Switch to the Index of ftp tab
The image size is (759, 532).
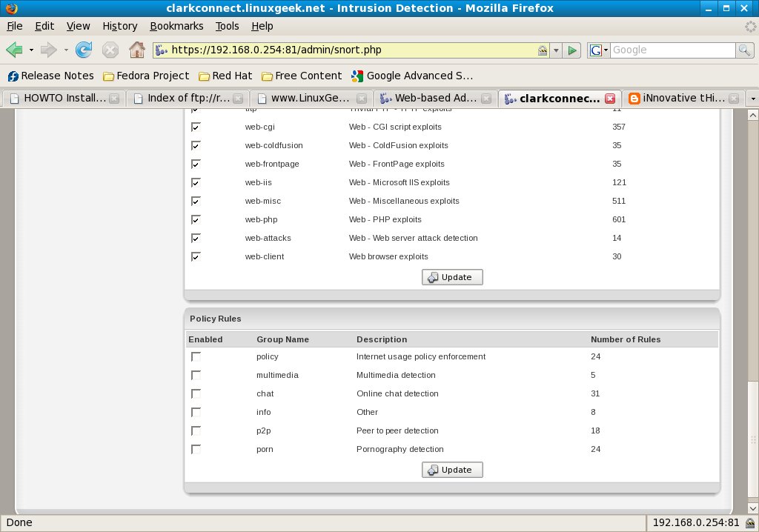click(x=188, y=99)
